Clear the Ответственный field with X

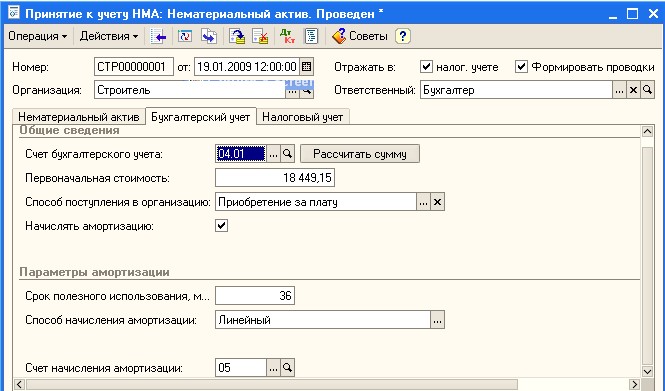pos(633,90)
